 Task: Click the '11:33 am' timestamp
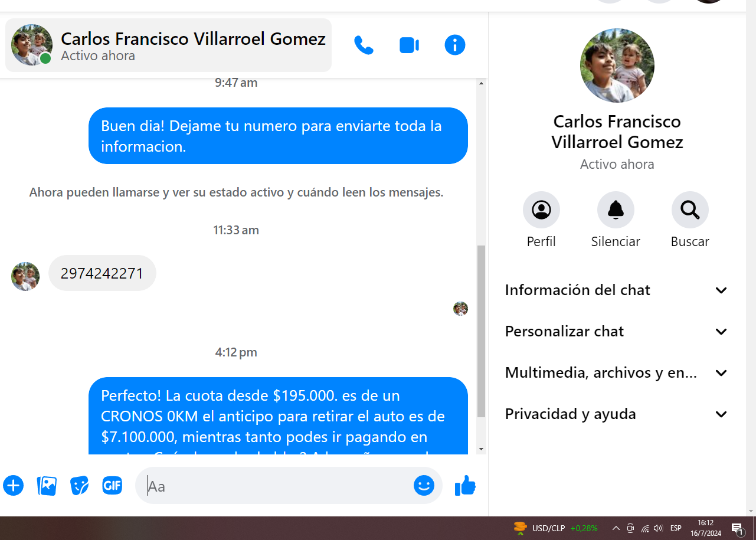click(236, 230)
